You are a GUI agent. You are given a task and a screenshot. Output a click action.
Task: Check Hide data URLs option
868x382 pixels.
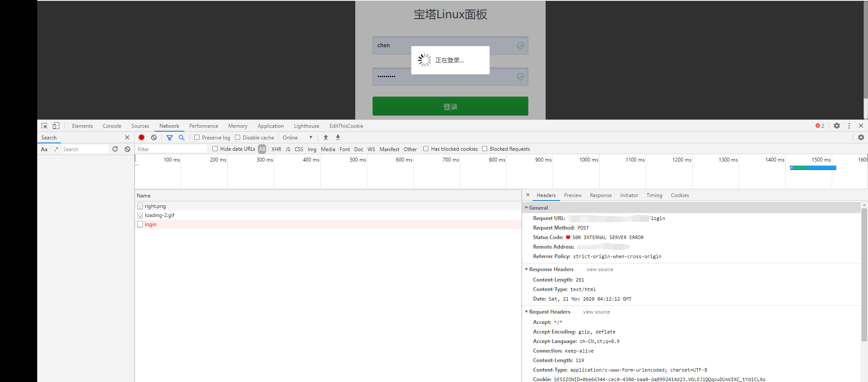point(215,149)
